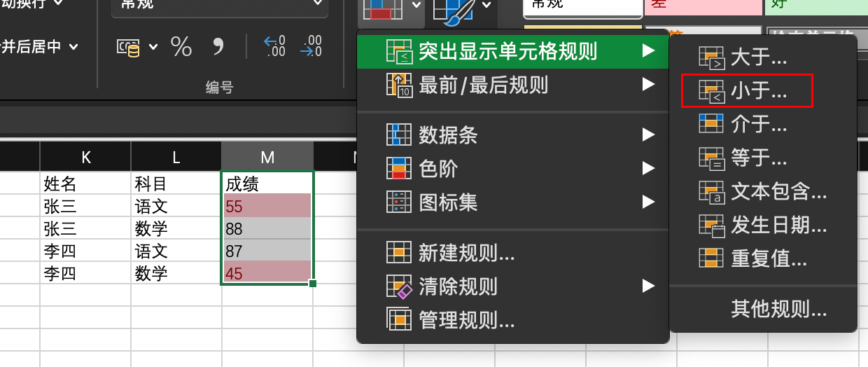Open the accounting format dropdown arrow
Image resolution: width=868 pixels, height=367 pixels.
153,47
